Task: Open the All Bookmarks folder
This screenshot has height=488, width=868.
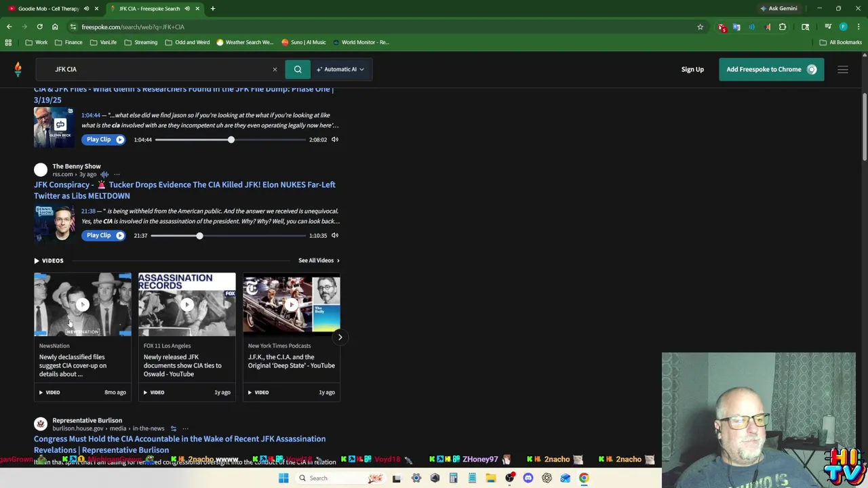Action: tap(840, 42)
